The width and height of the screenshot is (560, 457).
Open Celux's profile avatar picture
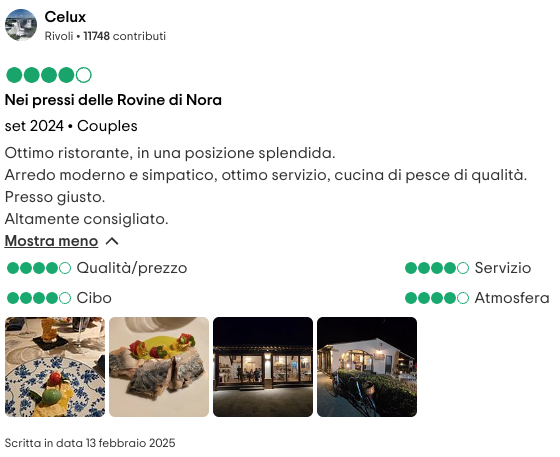tap(21, 25)
